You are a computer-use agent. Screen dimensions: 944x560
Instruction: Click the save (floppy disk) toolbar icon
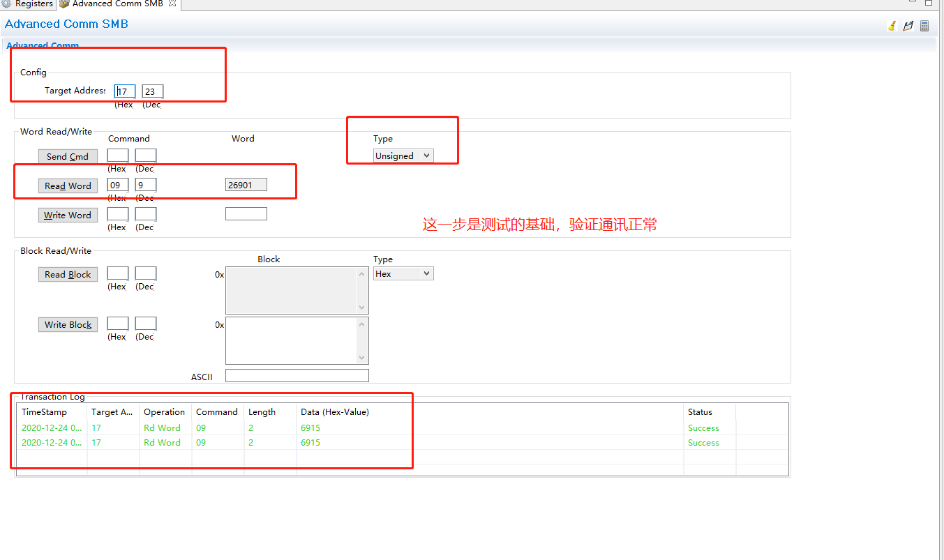(907, 25)
